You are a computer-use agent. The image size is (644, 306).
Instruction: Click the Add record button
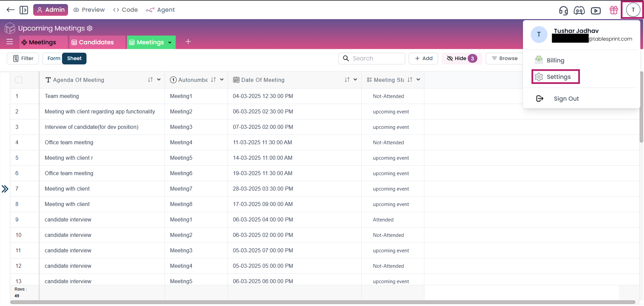[x=423, y=58]
